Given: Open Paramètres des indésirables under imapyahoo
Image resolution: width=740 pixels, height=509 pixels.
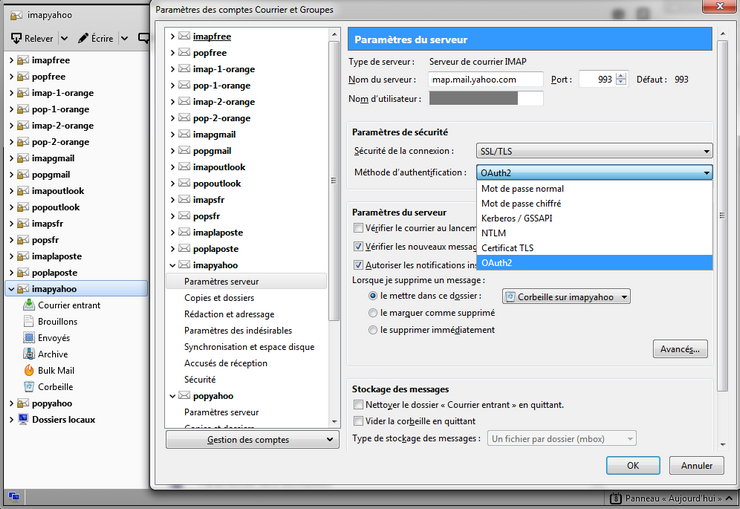Looking at the screenshot, I should [238, 330].
